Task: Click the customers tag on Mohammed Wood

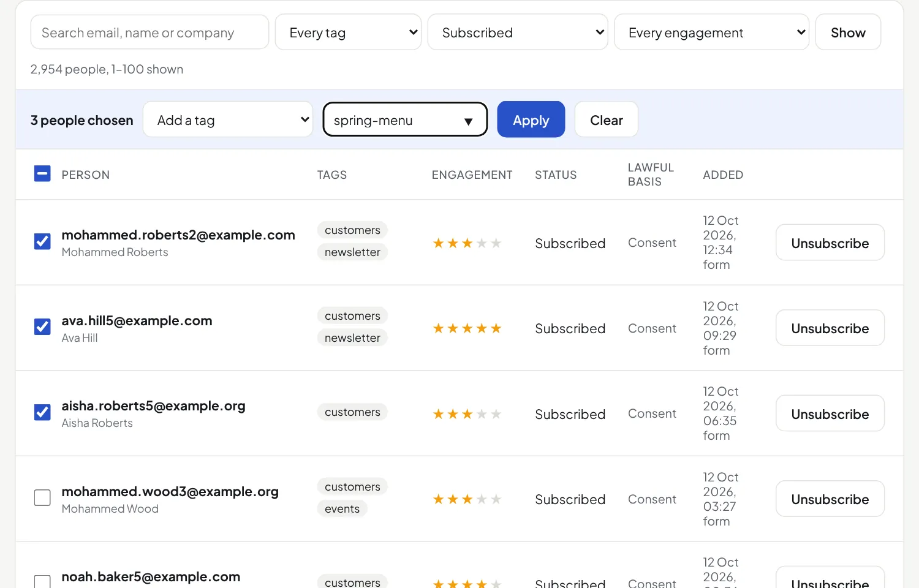Action: click(x=352, y=487)
